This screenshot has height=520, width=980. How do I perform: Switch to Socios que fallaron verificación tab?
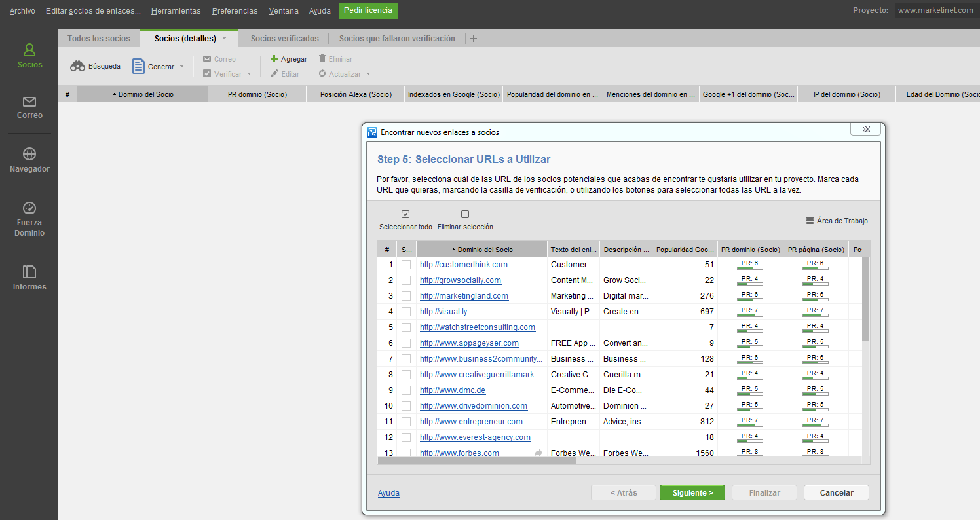(397, 39)
